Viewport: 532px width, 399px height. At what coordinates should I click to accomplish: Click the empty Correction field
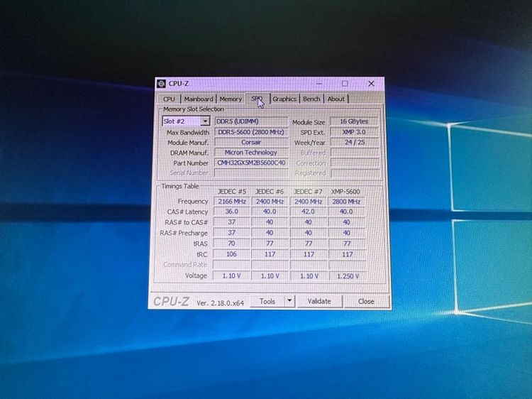[x=355, y=163]
